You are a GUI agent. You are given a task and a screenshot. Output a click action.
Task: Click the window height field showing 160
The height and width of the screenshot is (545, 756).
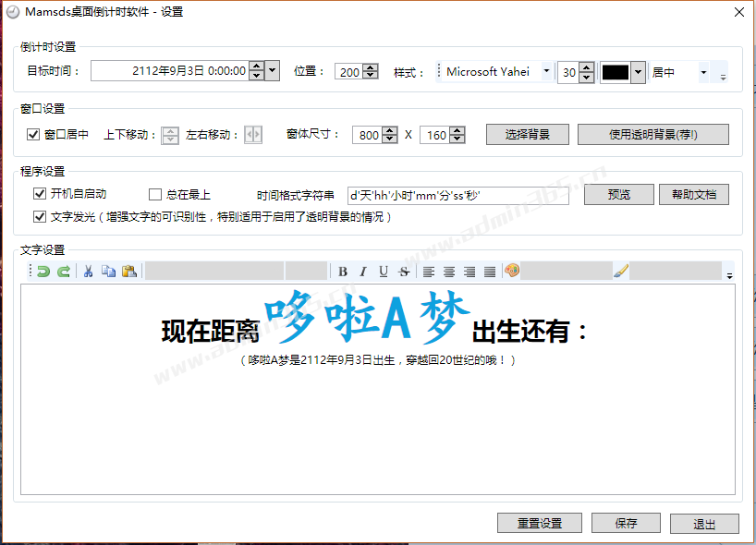point(435,135)
